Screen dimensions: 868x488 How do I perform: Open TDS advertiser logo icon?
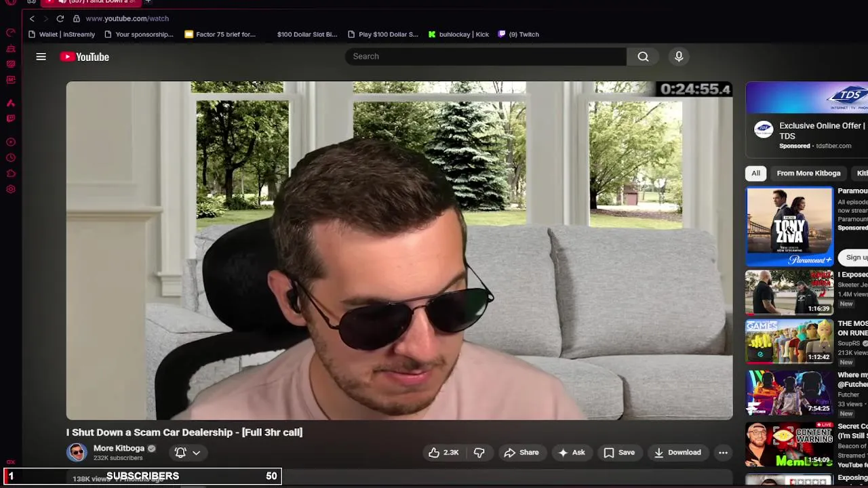(764, 129)
